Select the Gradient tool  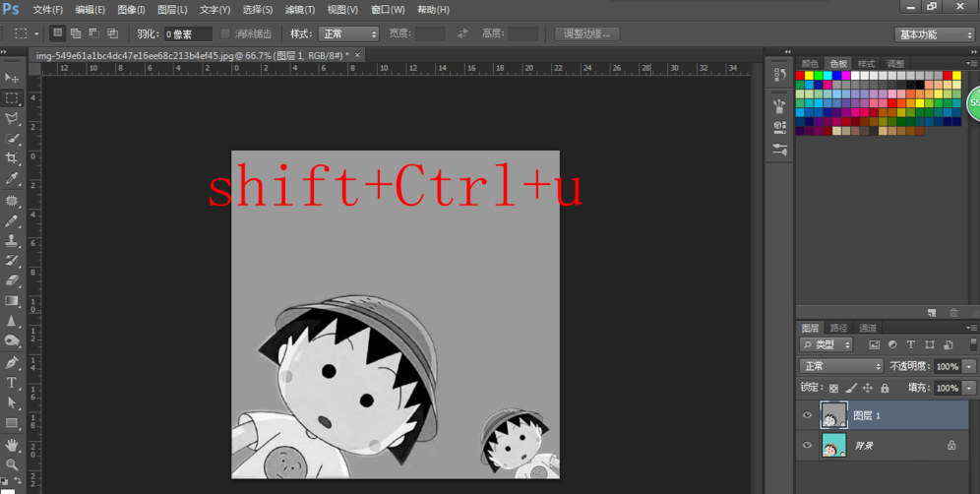(x=12, y=301)
